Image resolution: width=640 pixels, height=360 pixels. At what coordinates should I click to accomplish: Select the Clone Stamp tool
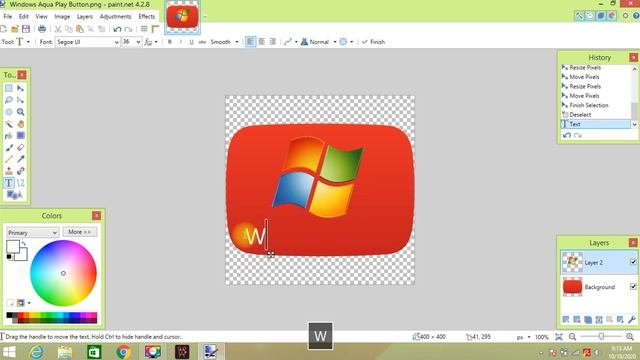9,171
